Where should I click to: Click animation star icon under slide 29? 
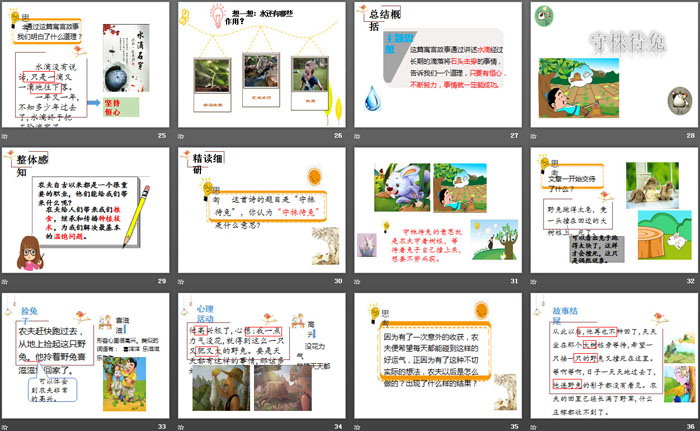click(x=5, y=281)
